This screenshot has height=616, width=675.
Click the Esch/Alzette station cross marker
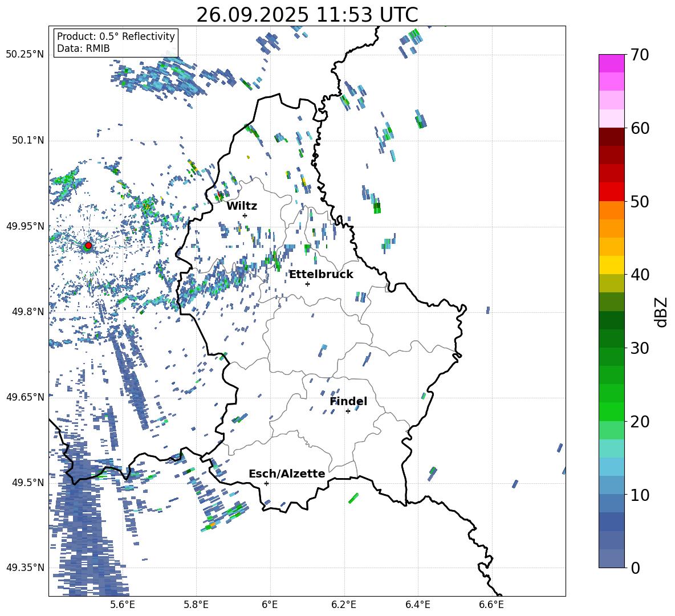click(266, 483)
